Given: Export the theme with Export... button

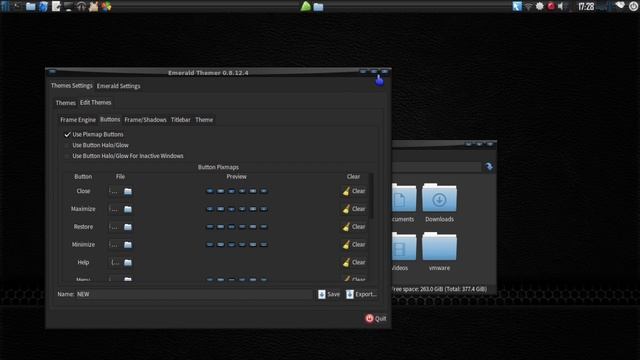Looking at the screenshot, I should (x=361, y=294).
